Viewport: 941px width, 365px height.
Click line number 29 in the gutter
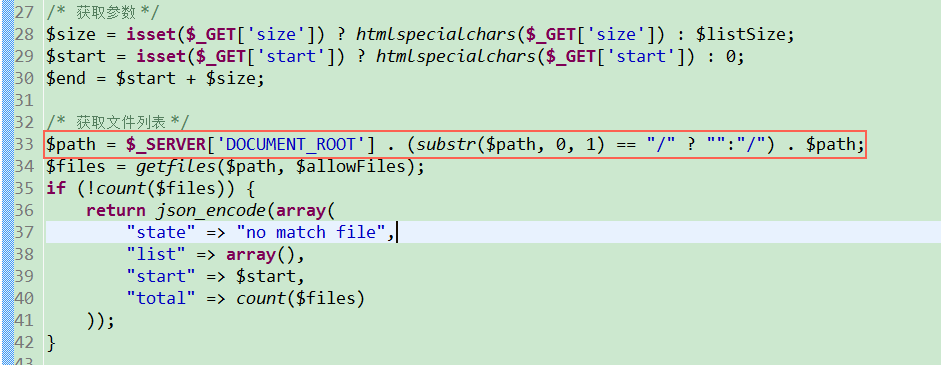tap(24, 56)
